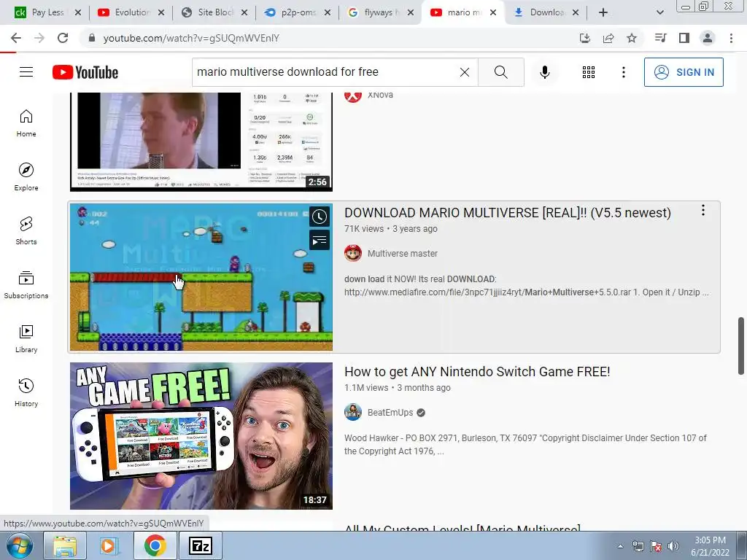Click the Chrome taskbar icon
Image resolution: width=747 pixels, height=560 pixels.
155,545
